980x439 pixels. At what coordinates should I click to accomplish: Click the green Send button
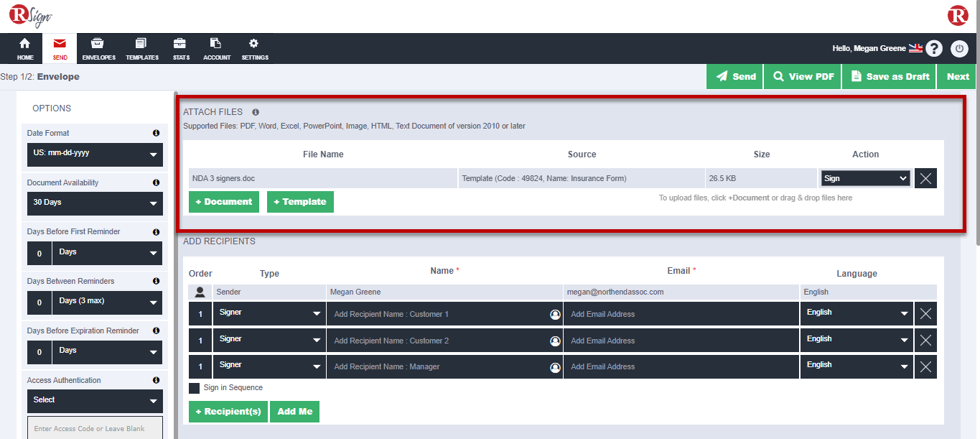coord(734,76)
